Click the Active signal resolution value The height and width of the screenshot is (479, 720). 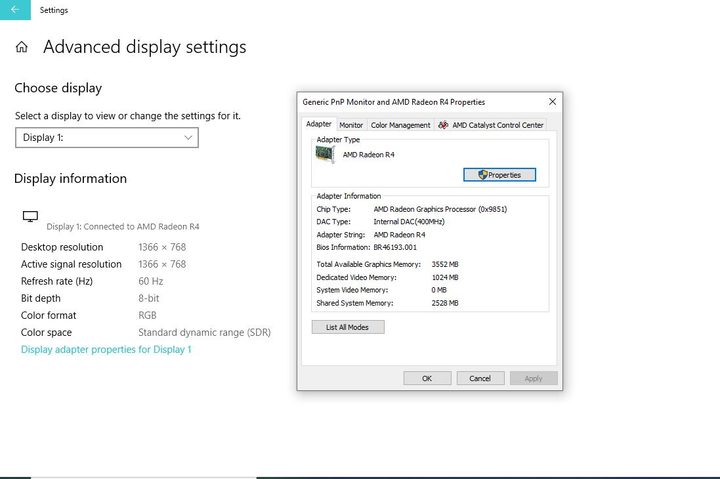click(162, 264)
